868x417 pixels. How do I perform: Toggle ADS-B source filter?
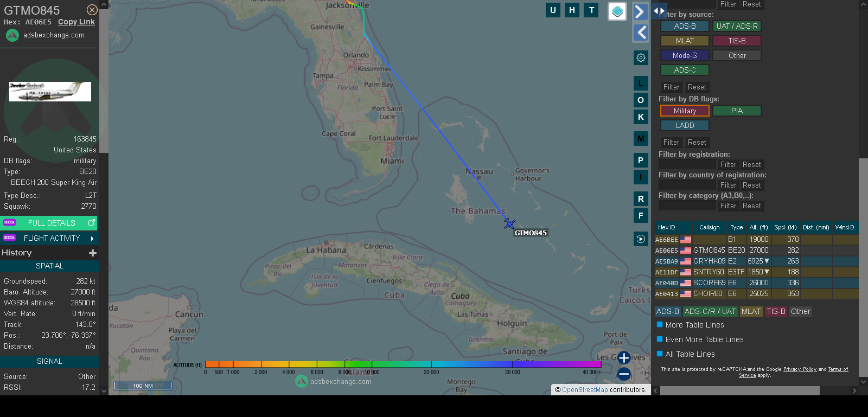[x=685, y=26]
